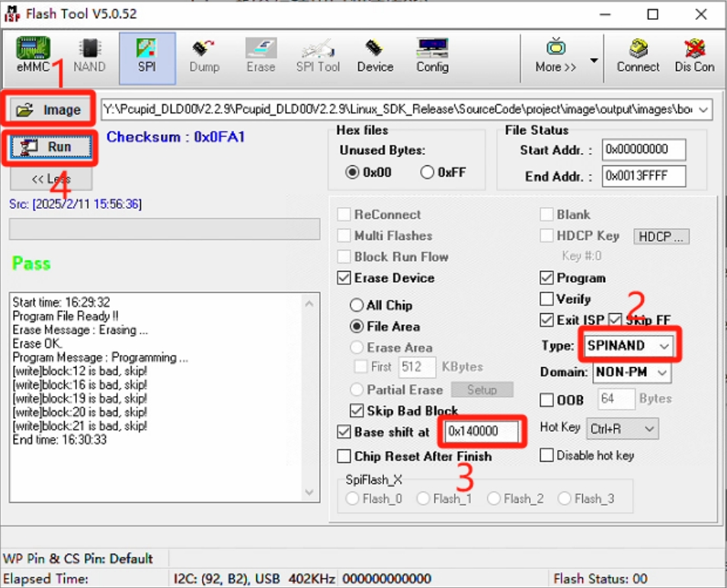Toggle the Exit ISP checkbox
This screenshot has height=588, width=727.
coord(546,320)
